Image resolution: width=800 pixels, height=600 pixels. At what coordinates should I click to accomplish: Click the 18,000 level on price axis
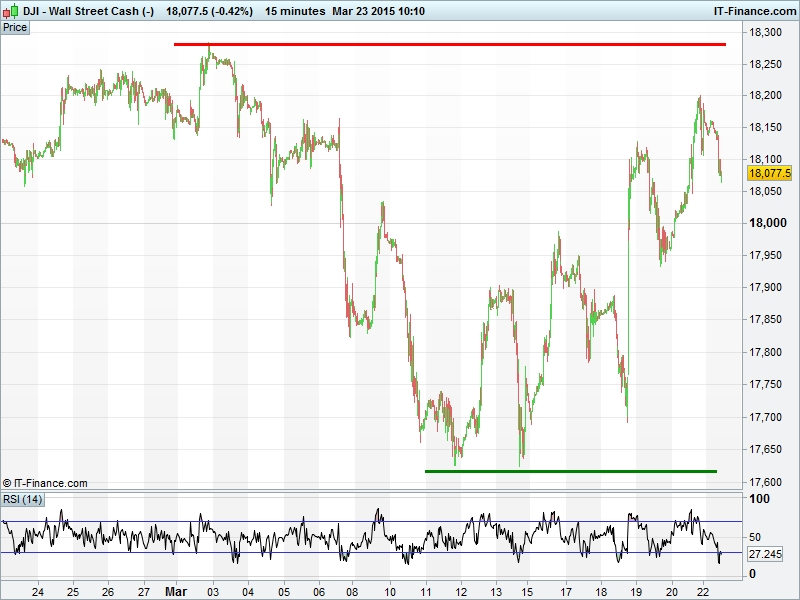pos(769,223)
